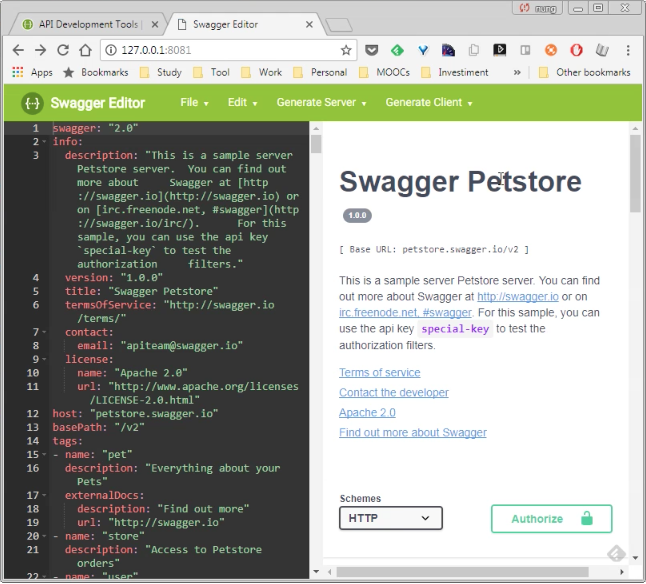Screen dimensions: 646x584
Task: Click the basePath "/v2" line
Action: point(98,427)
